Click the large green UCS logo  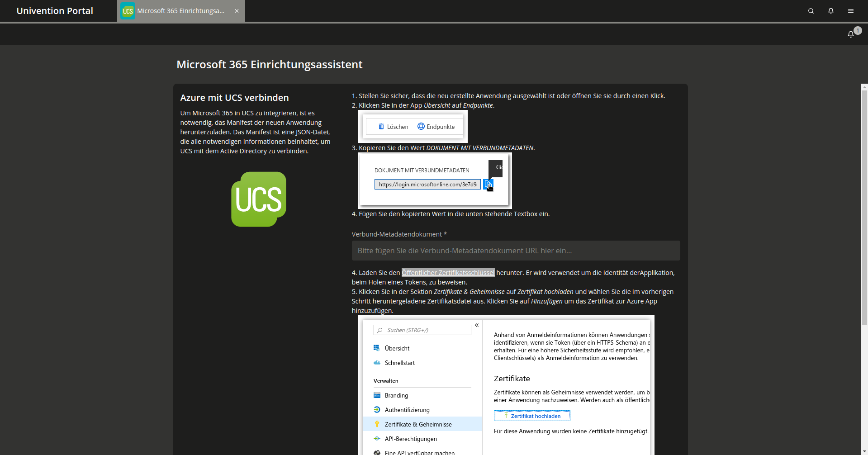click(259, 199)
